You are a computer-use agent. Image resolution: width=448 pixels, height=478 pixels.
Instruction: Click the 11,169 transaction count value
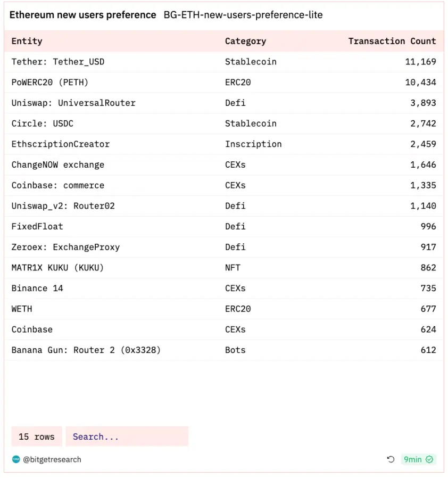(x=420, y=62)
